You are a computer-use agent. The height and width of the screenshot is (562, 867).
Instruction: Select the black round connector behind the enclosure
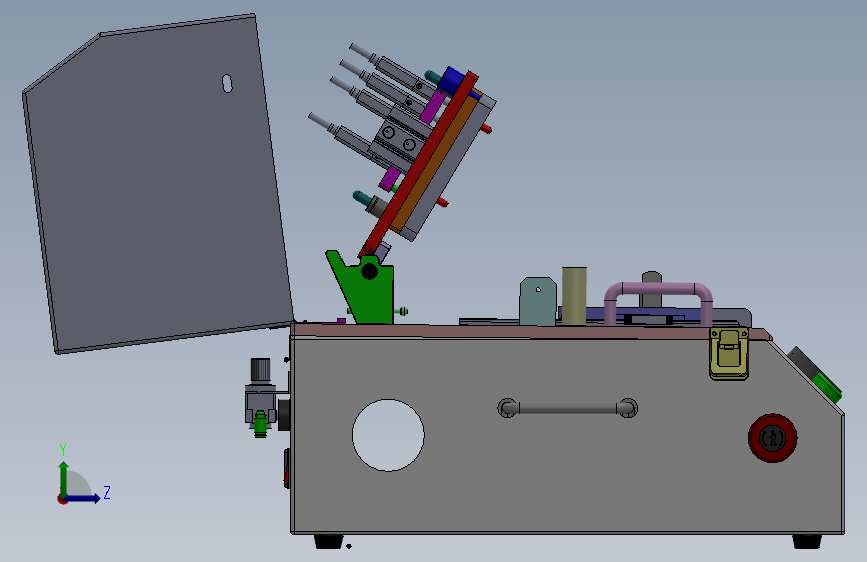pos(284,414)
